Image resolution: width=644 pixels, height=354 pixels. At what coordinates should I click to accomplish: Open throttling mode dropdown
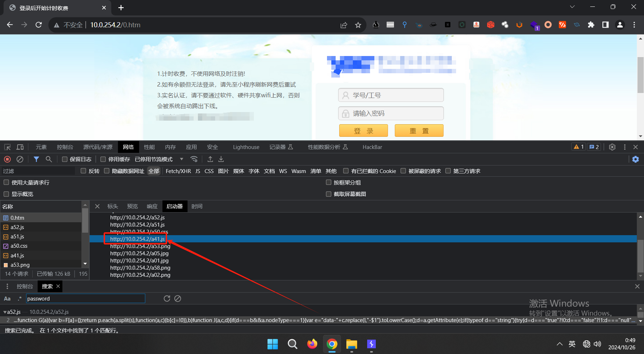click(x=159, y=159)
